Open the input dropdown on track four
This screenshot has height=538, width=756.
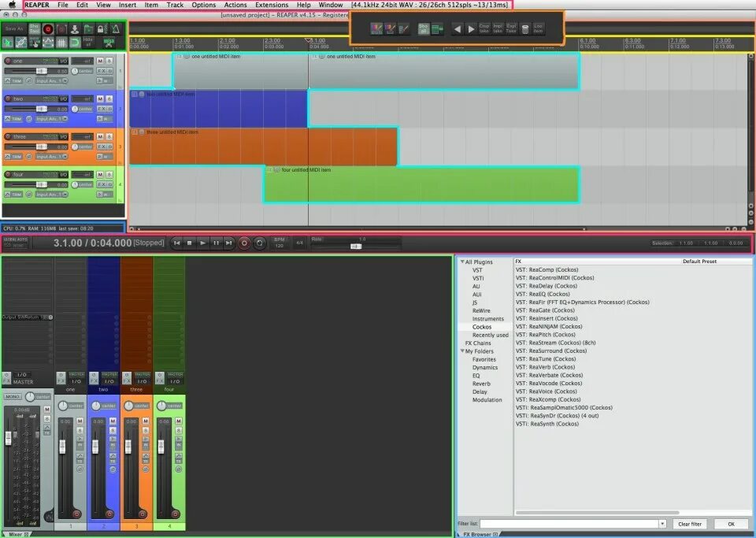pos(51,195)
